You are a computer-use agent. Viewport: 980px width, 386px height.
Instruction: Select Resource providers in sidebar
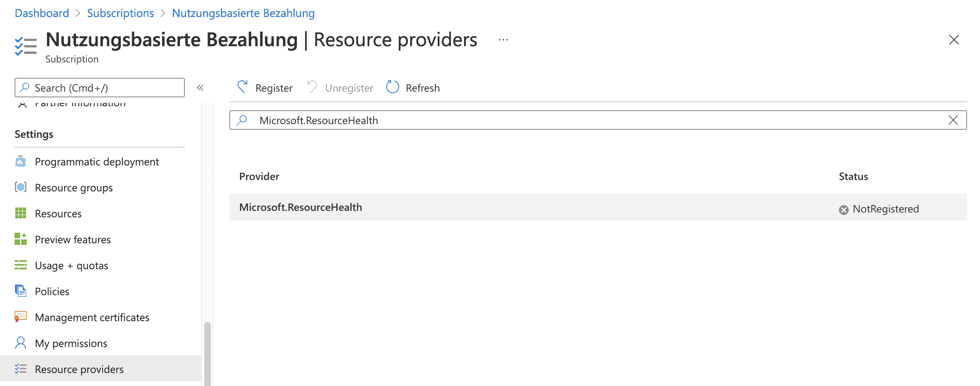tap(79, 369)
